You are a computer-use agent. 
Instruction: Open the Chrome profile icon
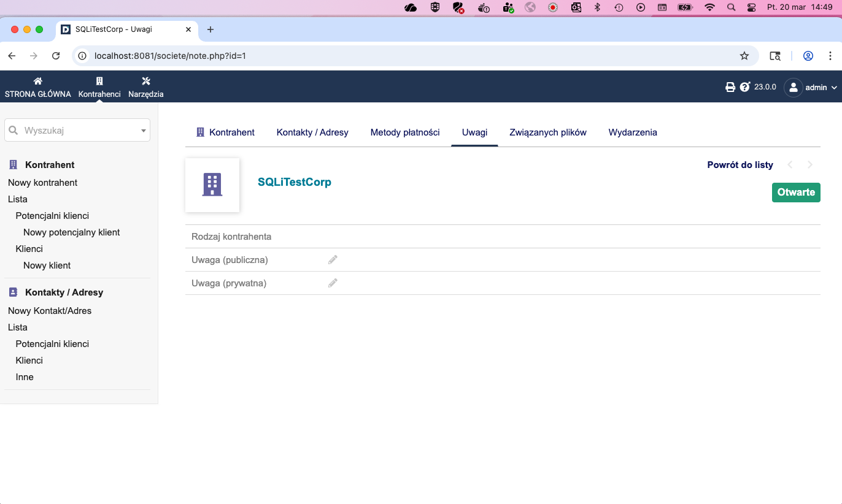pos(808,56)
